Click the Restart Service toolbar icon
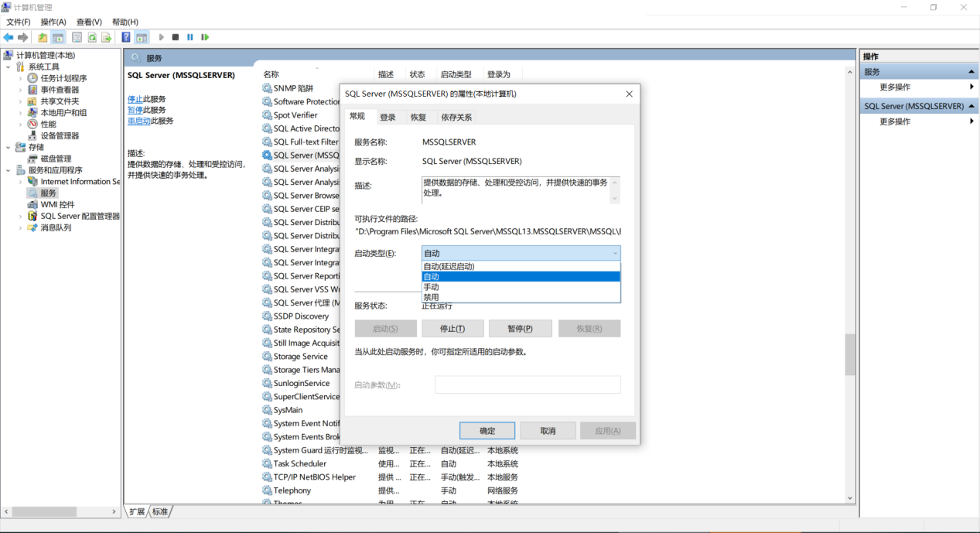Image resolution: width=980 pixels, height=533 pixels. [205, 37]
